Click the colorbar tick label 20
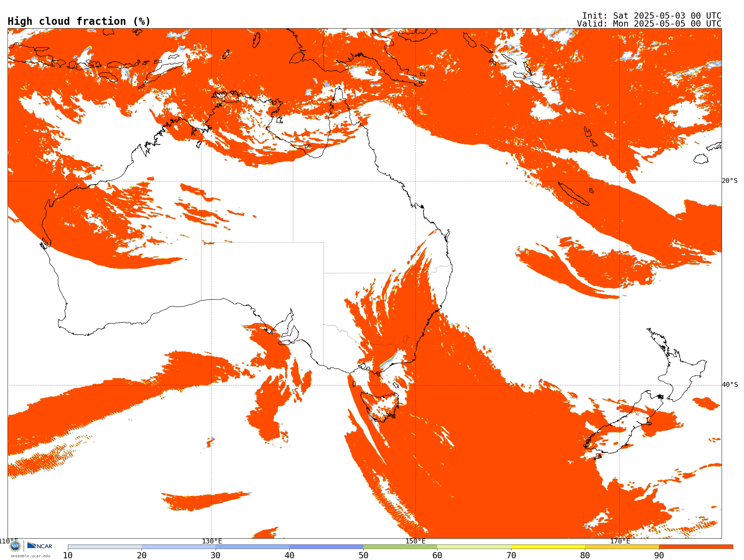 click(x=142, y=556)
